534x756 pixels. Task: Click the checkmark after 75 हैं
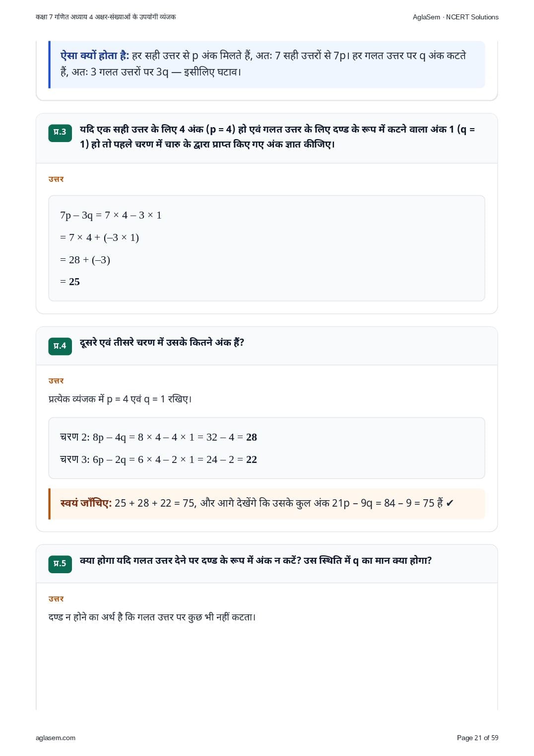pos(450,503)
